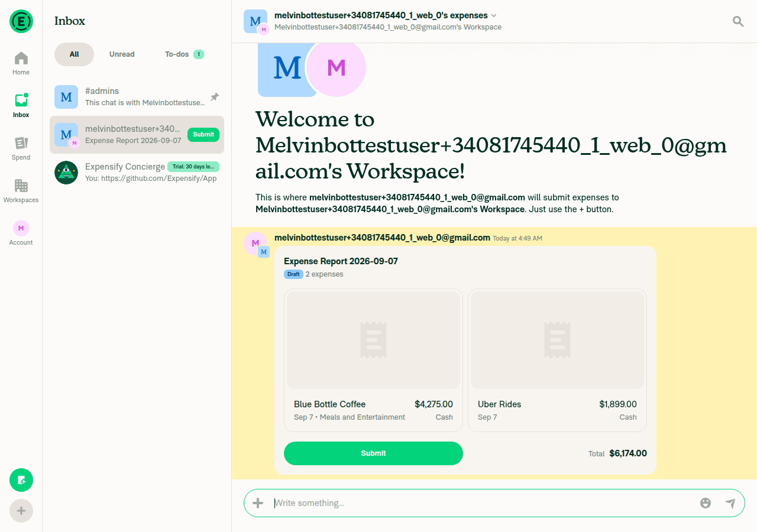The image size is (757, 532).
Task: Click the sender avatar beside the report message
Action: (x=257, y=244)
